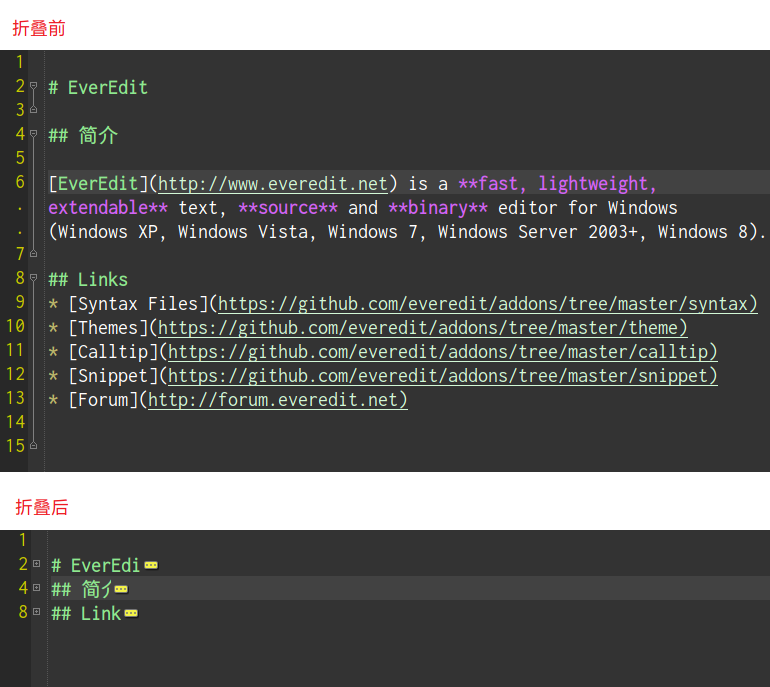Expand folded '# EverEdi' plus box in lower editor
The height and width of the screenshot is (687, 770).
point(36,564)
